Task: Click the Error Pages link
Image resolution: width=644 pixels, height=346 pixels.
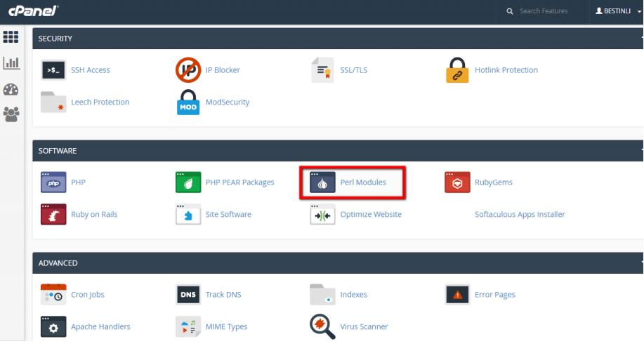Action: (x=495, y=295)
